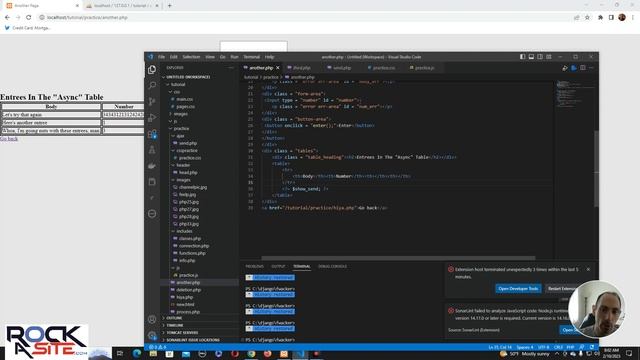This screenshot has height=360, width=640.
Task: Toggle primary side bar layout icon in title bar
Action: 522,57
